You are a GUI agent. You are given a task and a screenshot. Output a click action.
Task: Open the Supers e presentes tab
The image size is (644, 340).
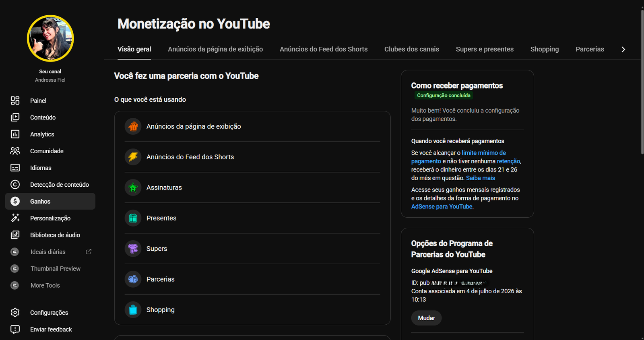pyautogui.click(x=485, y=49)
